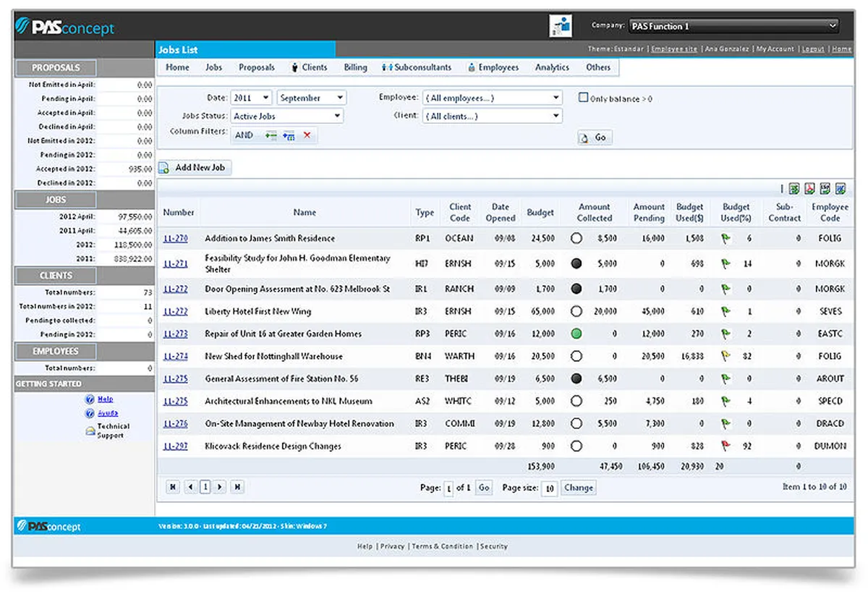Export the jobs list to Word

[840, 189]
